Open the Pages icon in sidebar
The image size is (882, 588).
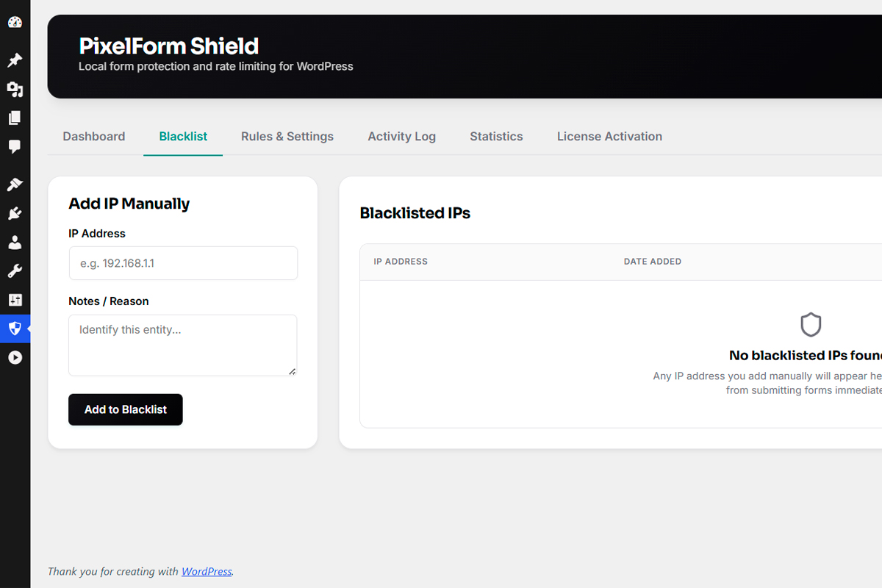(x=15, y=118)
